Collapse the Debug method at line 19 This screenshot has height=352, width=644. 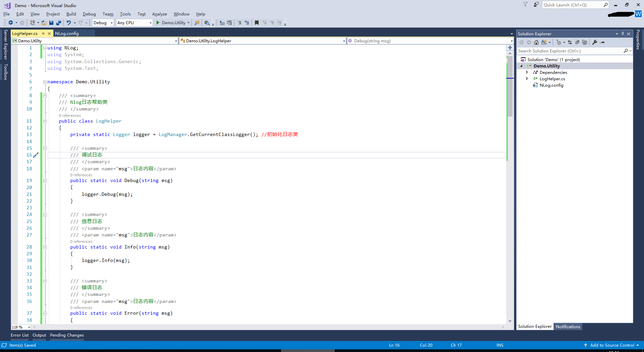coord(45,181)
